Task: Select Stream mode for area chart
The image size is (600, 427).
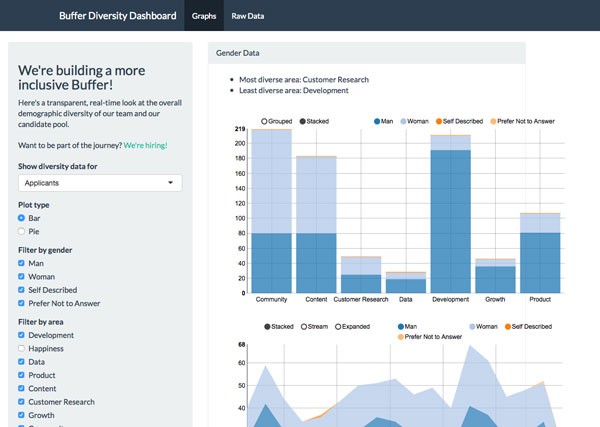Action: point(315,327)
